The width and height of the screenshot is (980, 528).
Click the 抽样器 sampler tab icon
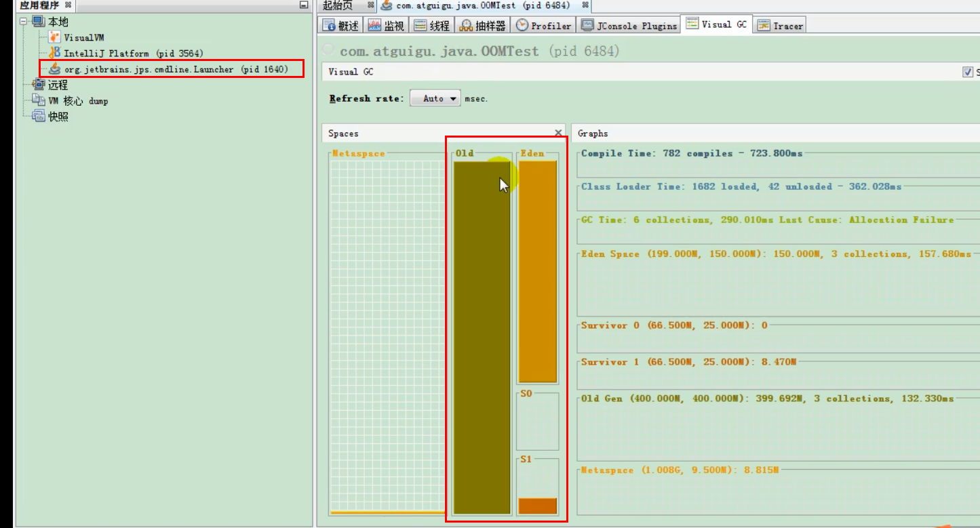(x=466, y=26)
